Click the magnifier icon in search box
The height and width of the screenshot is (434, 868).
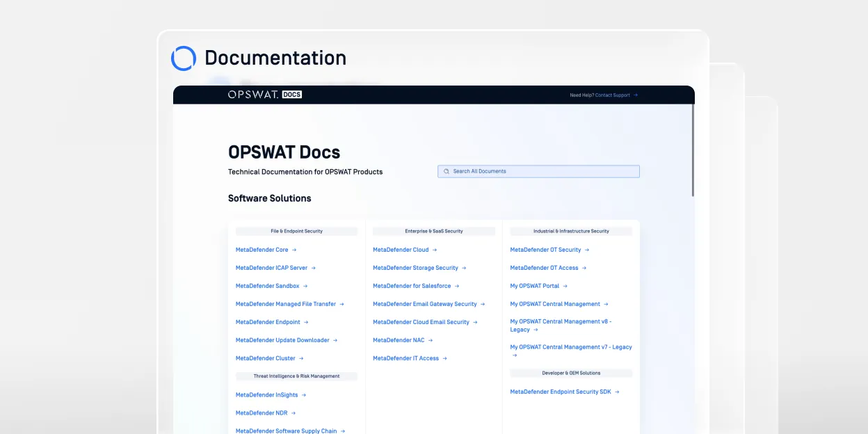(x=447, y=171)
